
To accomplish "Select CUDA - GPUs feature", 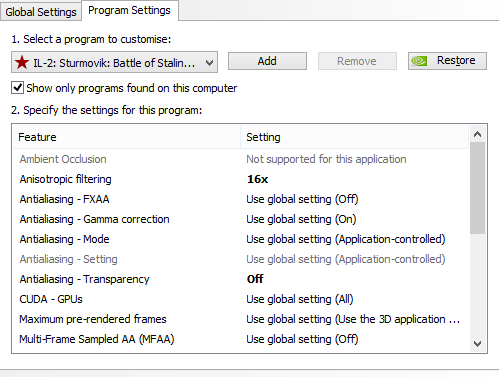I will 51,299.
